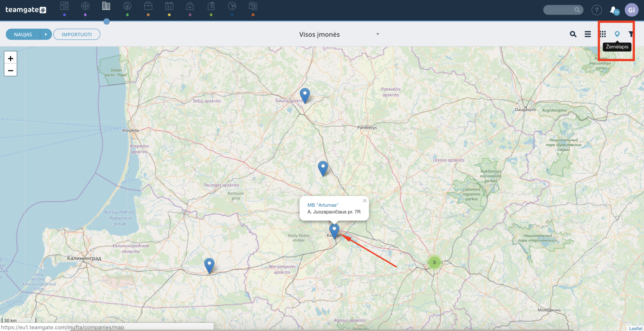The height and width of the screenshot is (331, 644).
Task: Click the IMPORTUOTI button
Action: click(x=77, y=34)
